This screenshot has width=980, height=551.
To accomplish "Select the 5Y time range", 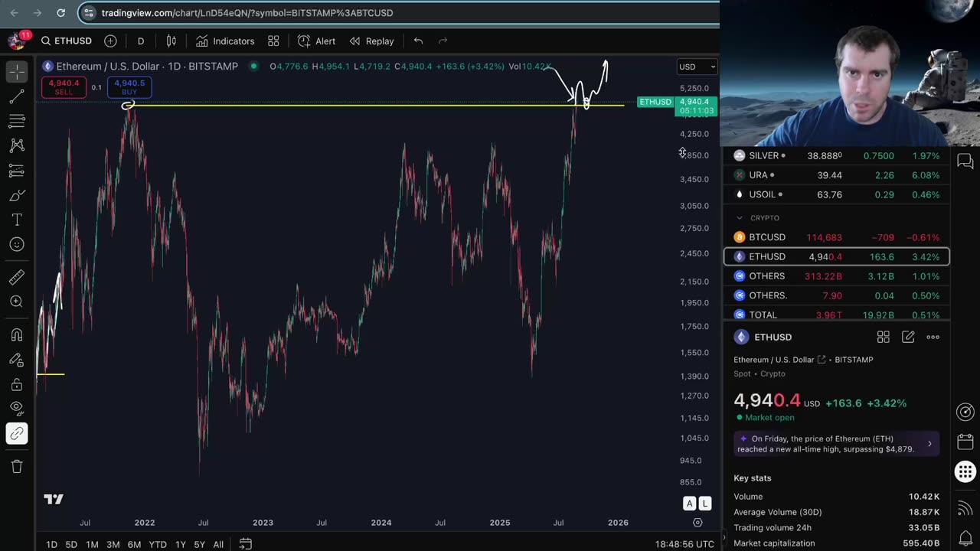I will (199, 544).
